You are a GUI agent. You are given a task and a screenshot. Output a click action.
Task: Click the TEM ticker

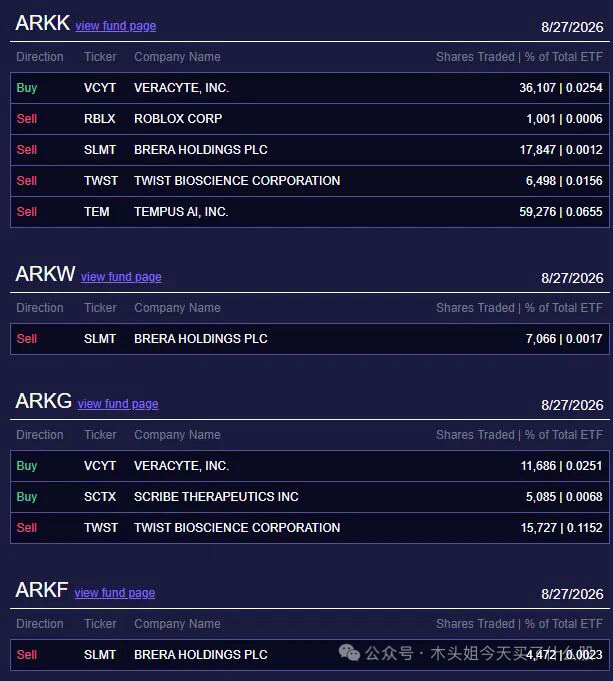(x=96, y=212)
